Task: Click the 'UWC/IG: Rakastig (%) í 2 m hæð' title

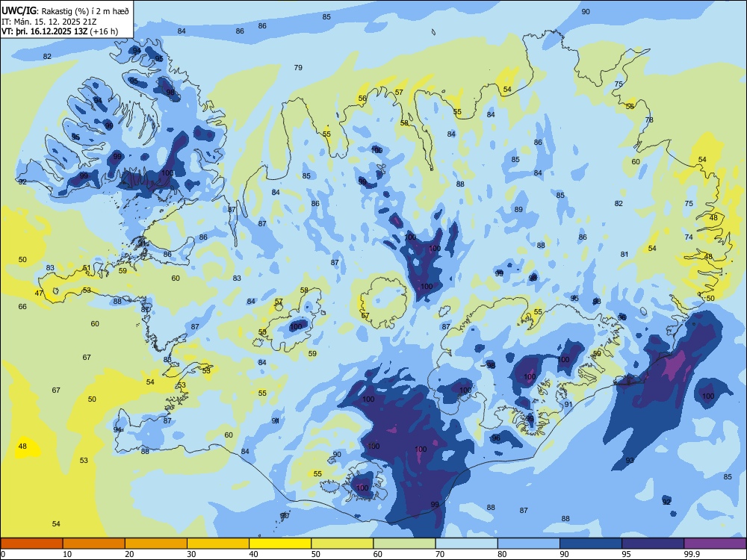Action: tap(65, 10)
